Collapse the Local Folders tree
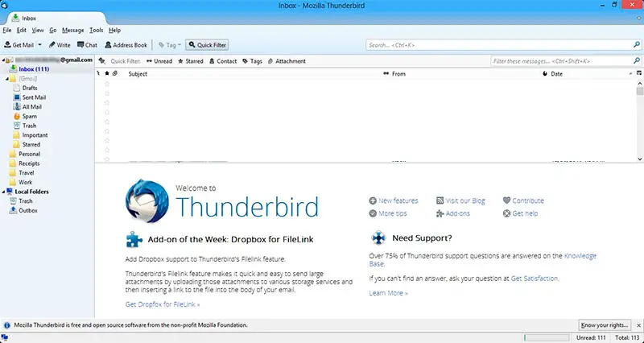 point(3,192)
